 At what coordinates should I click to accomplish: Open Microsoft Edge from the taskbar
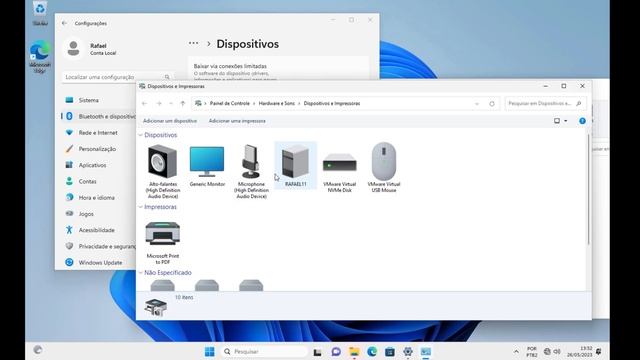pos(372,351)
